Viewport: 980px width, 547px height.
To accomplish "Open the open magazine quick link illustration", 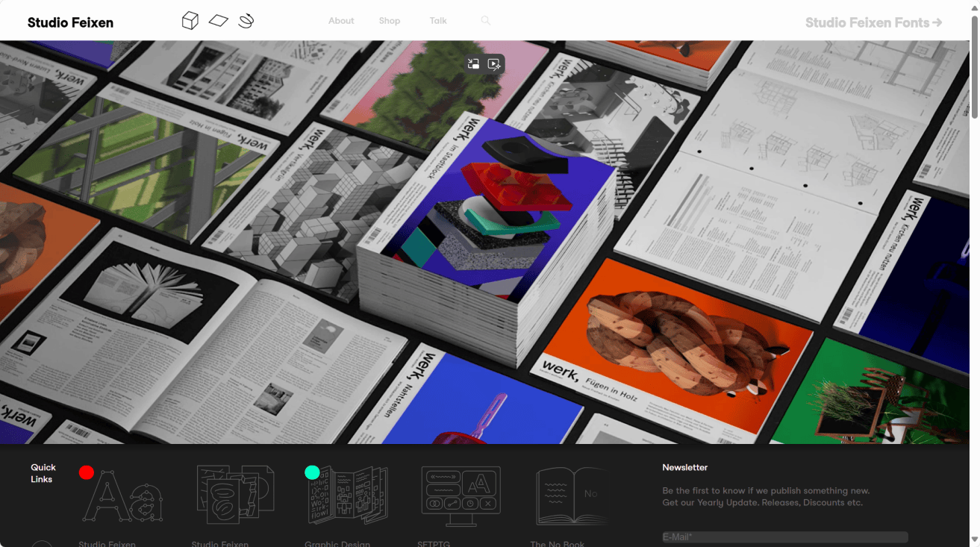I will pos(349,496).
